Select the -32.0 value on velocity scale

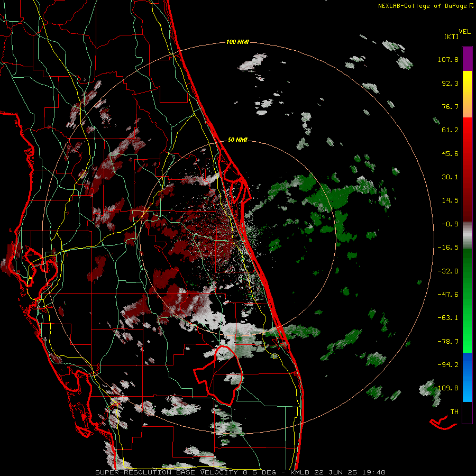448,271
